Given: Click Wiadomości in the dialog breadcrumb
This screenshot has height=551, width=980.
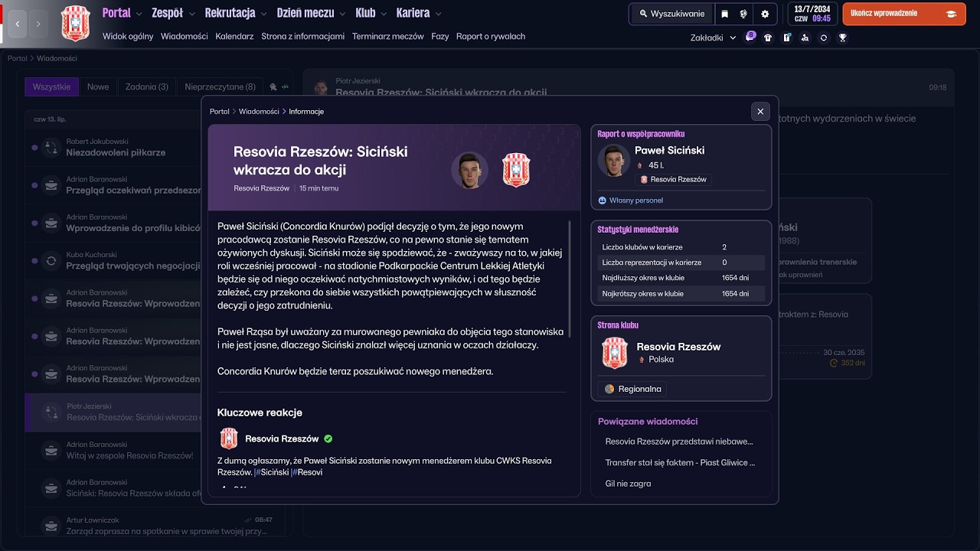Looking at the screenshot, I should click(x=259, y=112).
